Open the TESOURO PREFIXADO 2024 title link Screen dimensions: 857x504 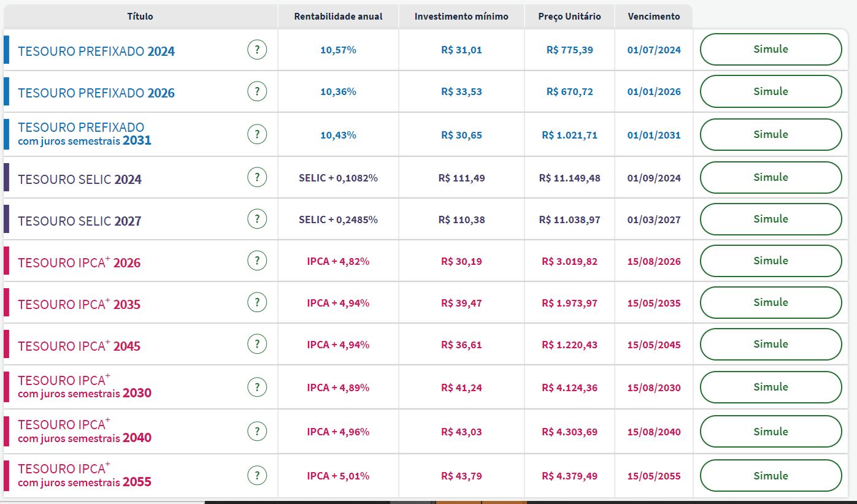tap(96, 52)
